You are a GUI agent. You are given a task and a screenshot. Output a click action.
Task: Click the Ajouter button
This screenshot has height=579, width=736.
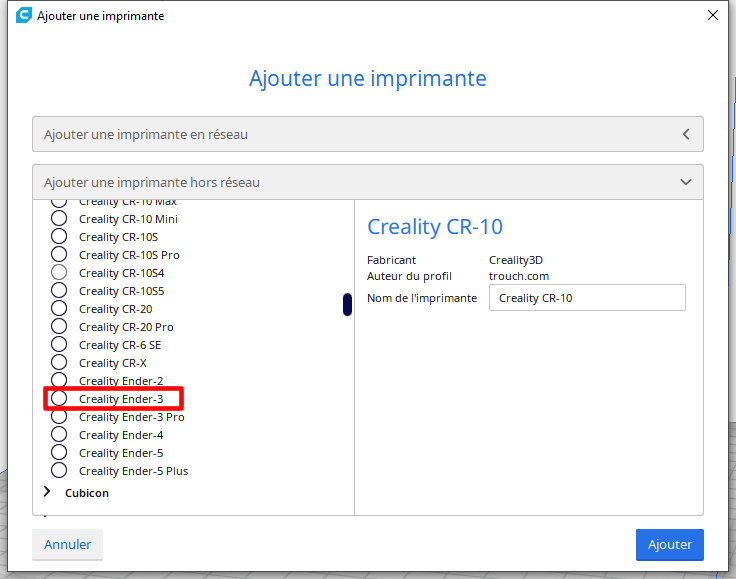click(x=670, y=544)
